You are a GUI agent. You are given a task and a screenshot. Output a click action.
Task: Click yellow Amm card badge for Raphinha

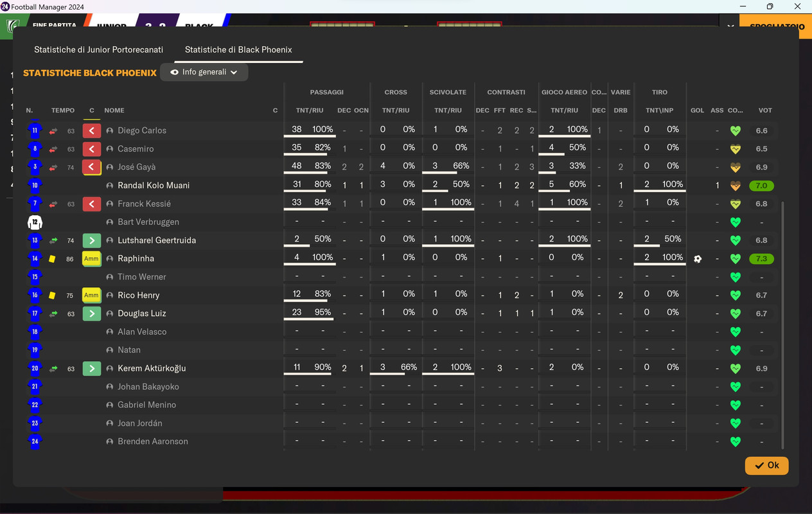point(92,259)
